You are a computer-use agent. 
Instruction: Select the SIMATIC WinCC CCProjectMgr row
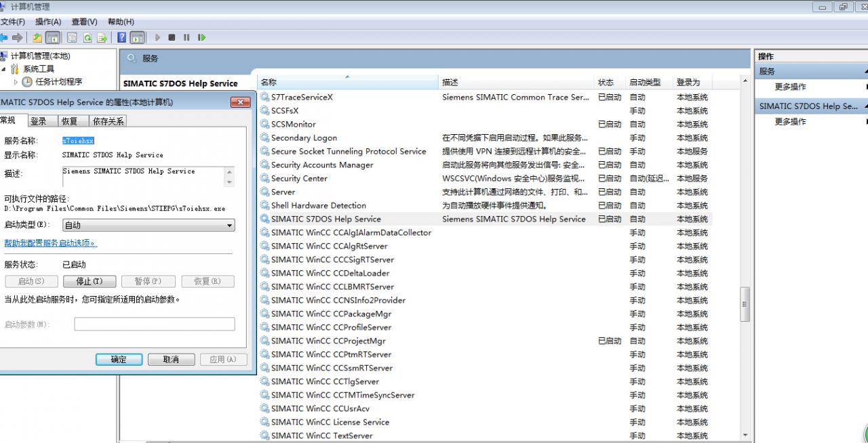tap(485, 341)
